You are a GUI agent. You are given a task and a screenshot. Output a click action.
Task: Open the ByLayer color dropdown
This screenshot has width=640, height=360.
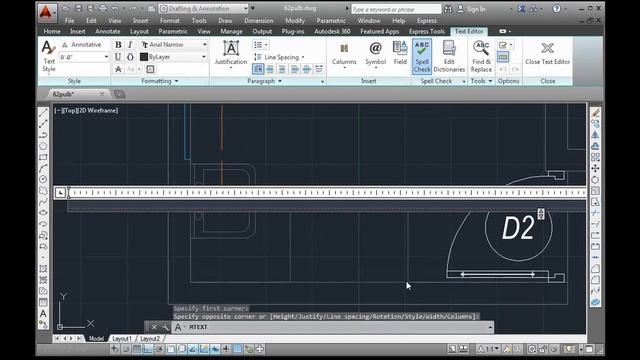pyautogui.click(x=174, y=57)
